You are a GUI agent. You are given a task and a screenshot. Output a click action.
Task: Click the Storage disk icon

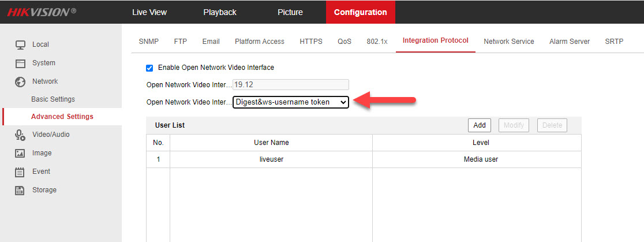tap(20, 190)
